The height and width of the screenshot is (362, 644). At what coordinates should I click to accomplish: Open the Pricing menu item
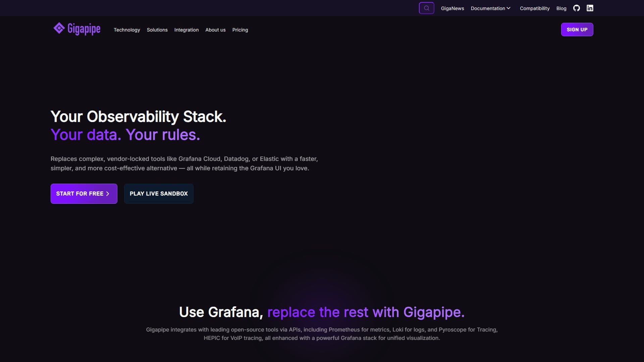coord(240,30)
